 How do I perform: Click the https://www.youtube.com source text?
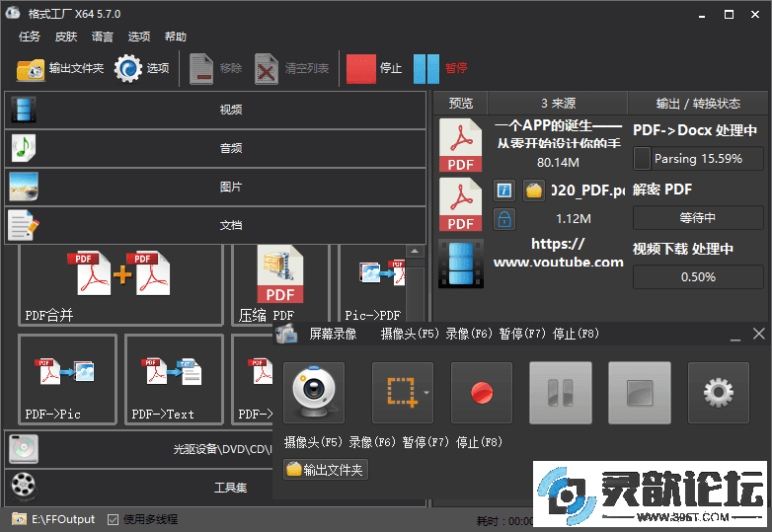(559, 253)
